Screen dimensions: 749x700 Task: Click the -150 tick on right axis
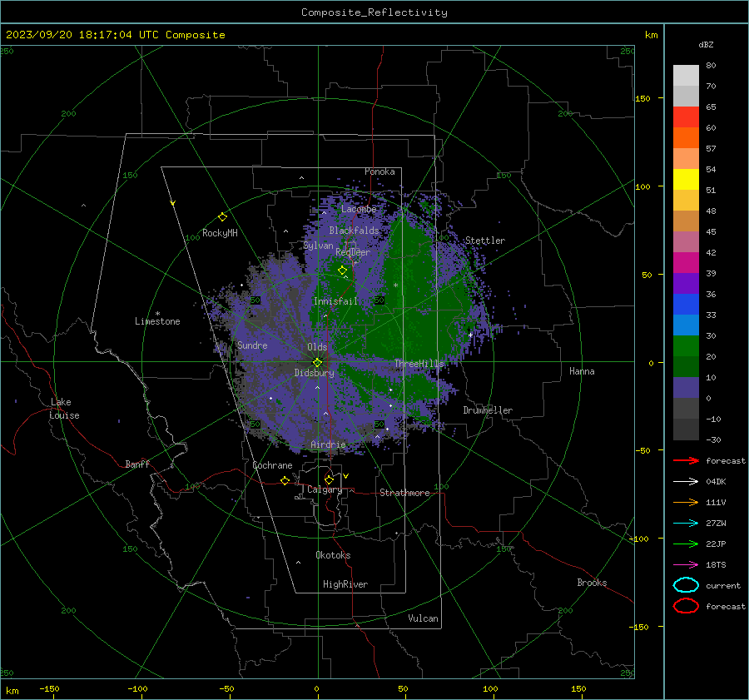click(x=640, y=627)
